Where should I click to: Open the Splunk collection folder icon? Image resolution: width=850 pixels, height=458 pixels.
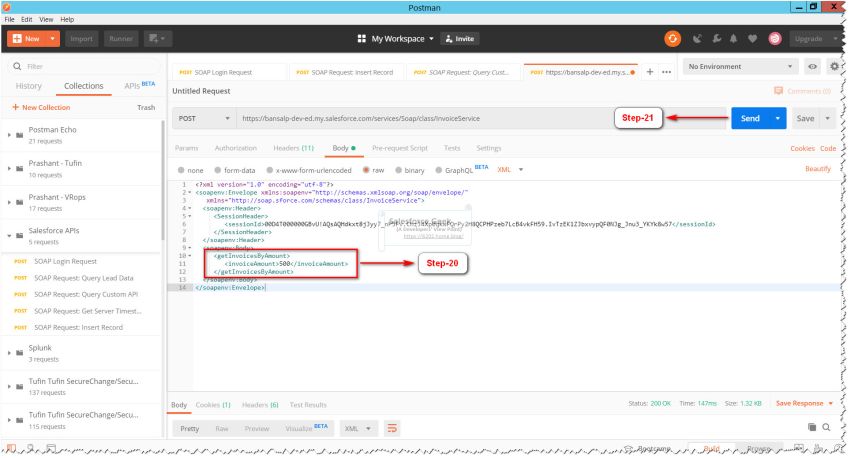(x=20, y=353)
